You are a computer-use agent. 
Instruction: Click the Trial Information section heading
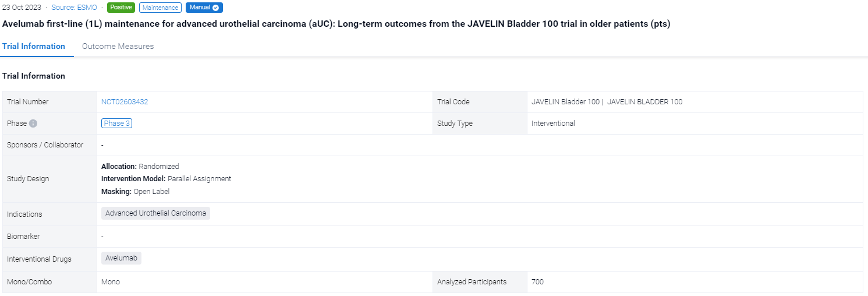(34, 76)
